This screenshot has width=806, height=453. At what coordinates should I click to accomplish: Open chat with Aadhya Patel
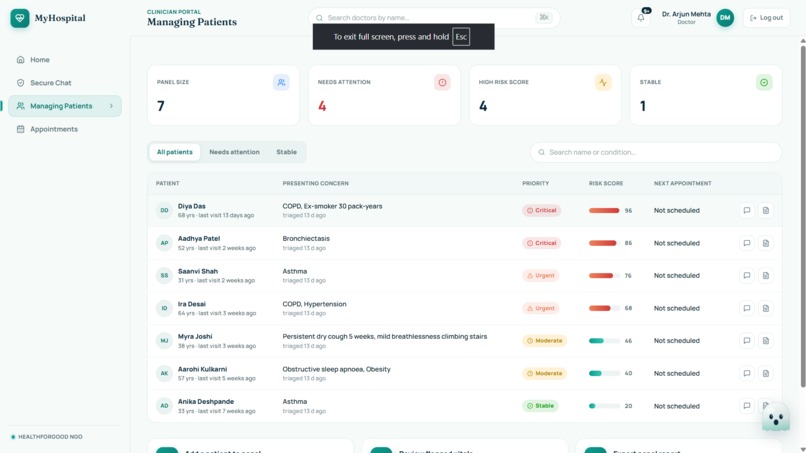point(747,243)
